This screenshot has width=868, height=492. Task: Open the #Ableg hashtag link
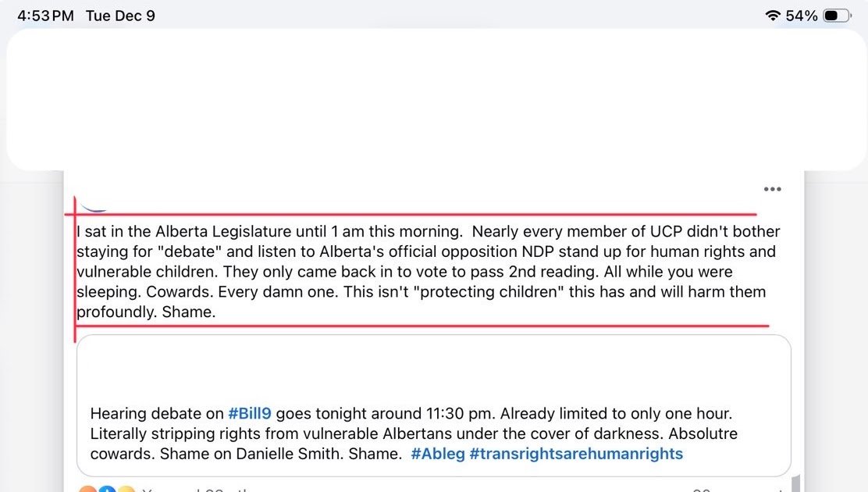[437, 454]
